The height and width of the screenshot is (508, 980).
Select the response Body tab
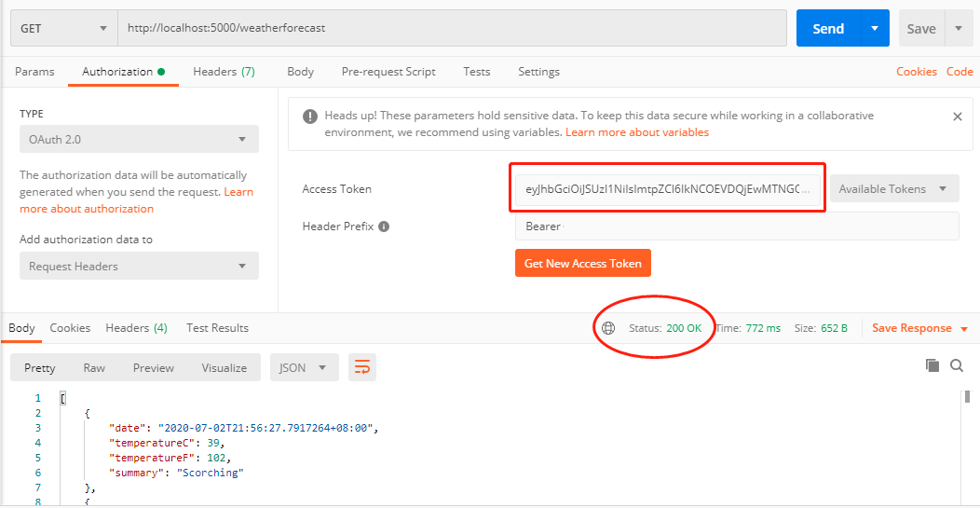pos(21,328)
